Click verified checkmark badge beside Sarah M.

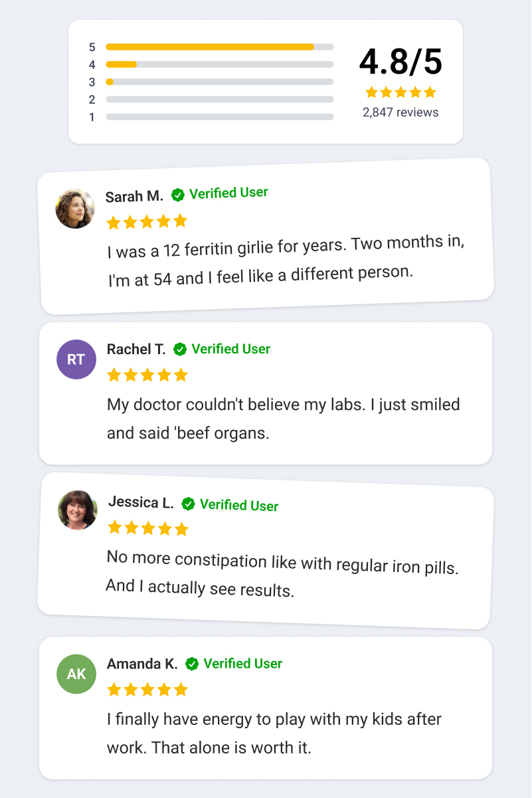pos(178,195)
